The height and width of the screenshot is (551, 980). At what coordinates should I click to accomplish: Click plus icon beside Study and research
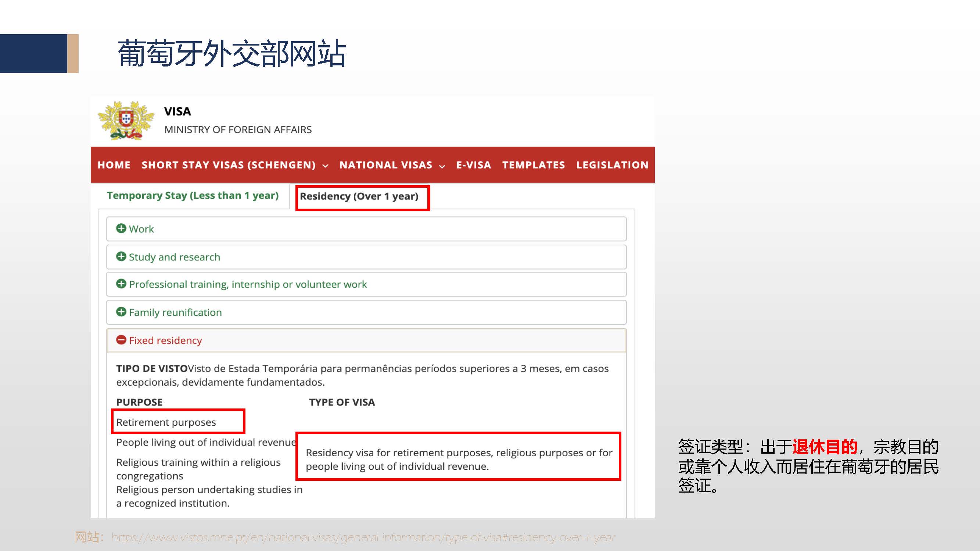pos(121,256)
